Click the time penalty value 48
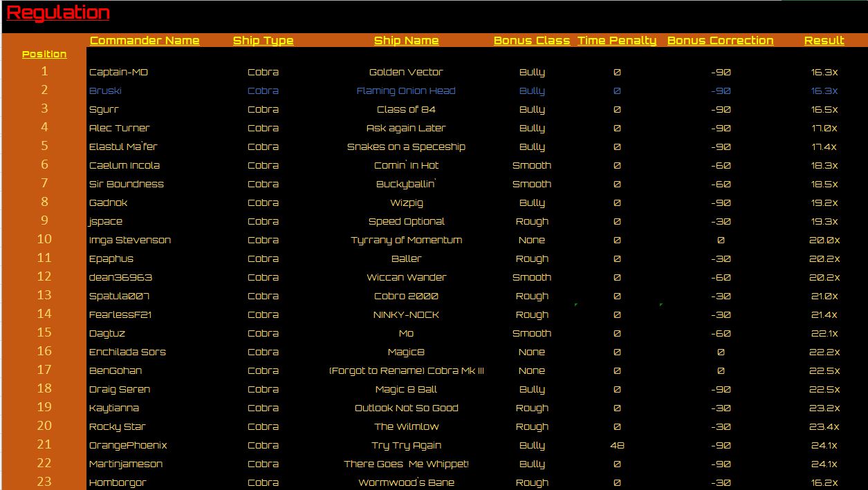 617,445
